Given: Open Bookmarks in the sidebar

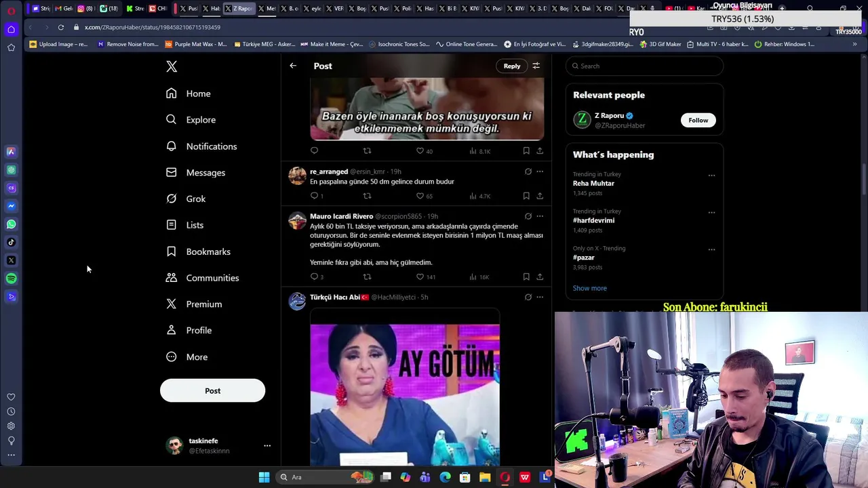Looking at the screenshot, I should 199,251.
